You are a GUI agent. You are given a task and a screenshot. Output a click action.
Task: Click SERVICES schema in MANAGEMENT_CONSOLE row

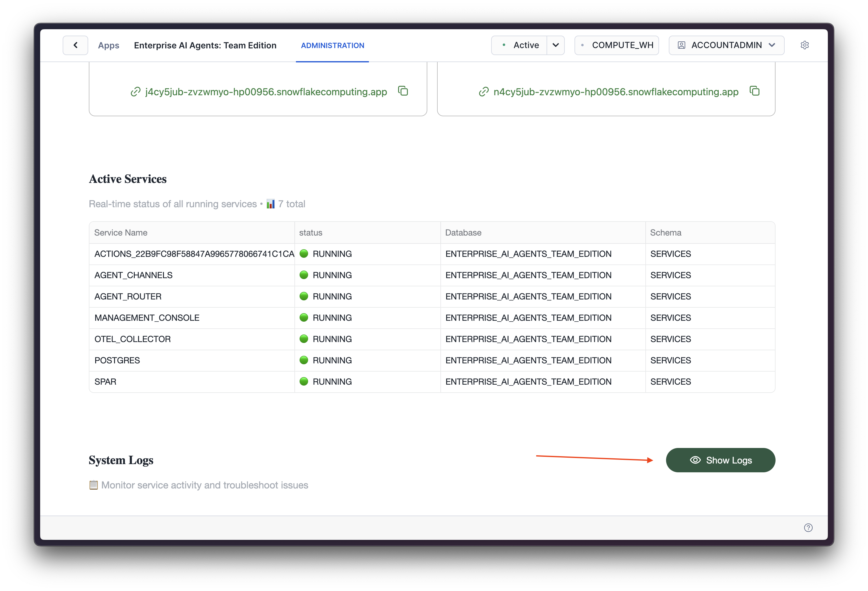point(670,318)
